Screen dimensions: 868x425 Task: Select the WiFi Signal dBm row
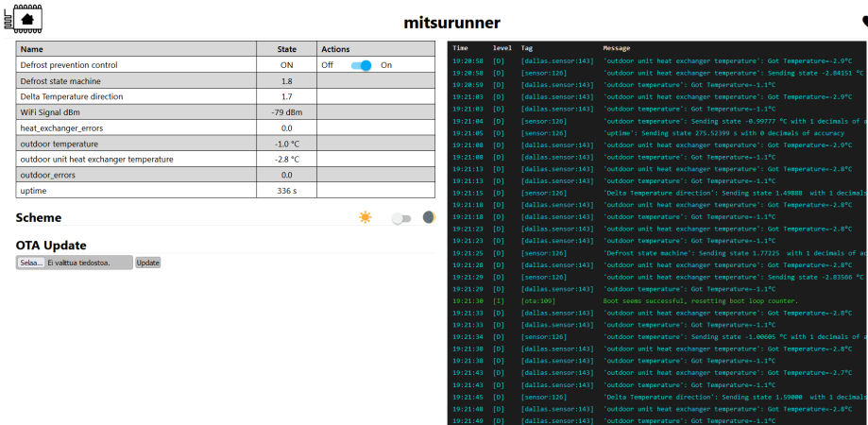point(226,112)
